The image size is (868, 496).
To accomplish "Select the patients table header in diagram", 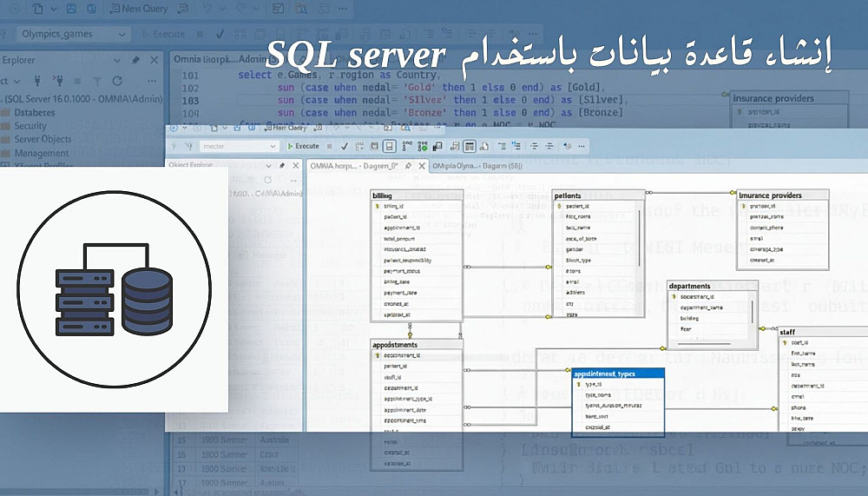I will [x=598, y=195].
